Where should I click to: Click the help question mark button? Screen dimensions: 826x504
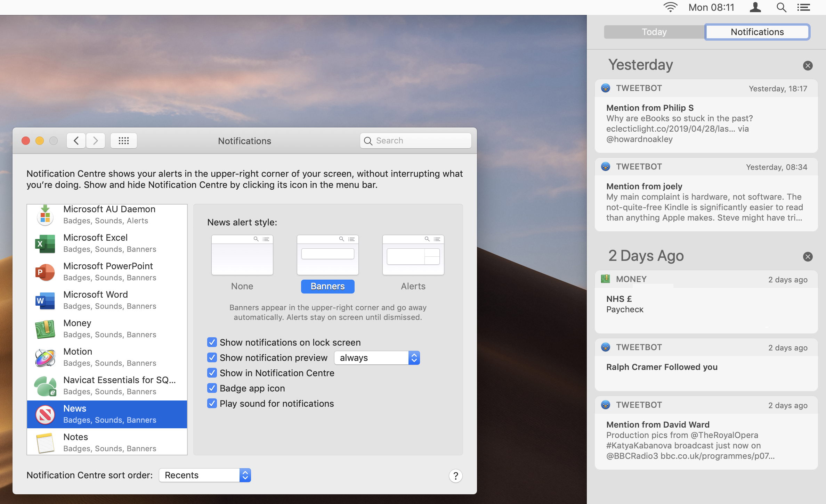(455, 476)
